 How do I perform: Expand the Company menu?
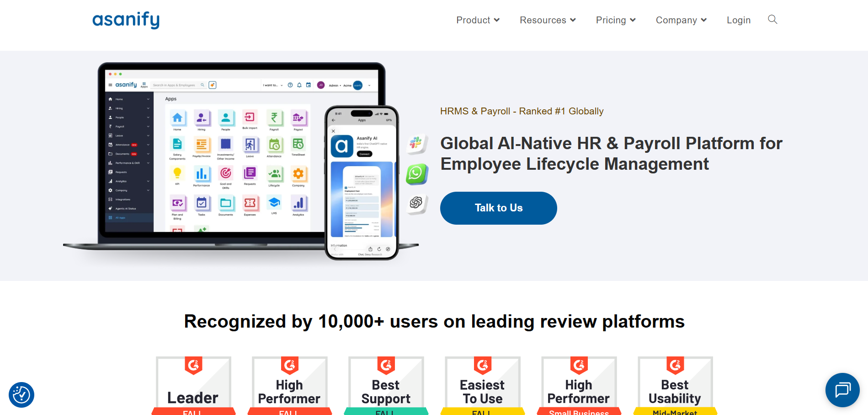pyautogui.click(x=681, y=20)
